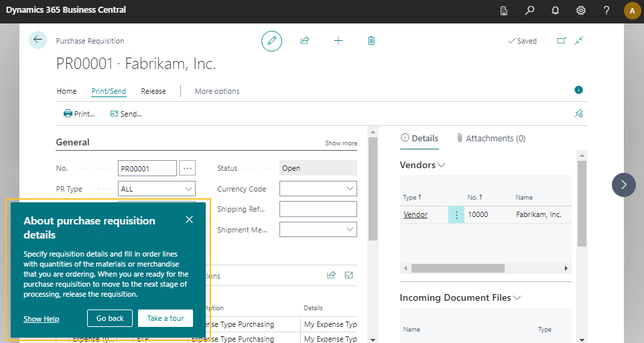Screen dimensions: 644x343
Task: Pin the action bar
Action: click(x=579, y=114)
